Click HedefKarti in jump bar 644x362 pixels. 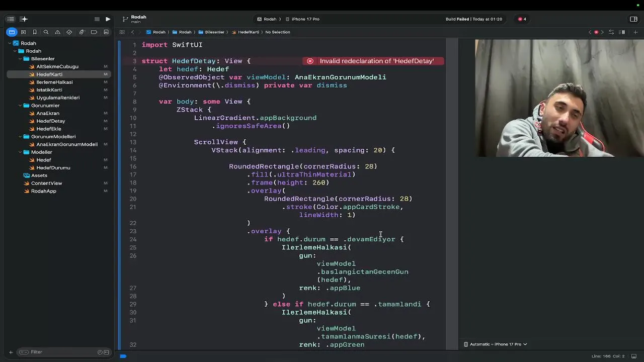coord(246,32)
